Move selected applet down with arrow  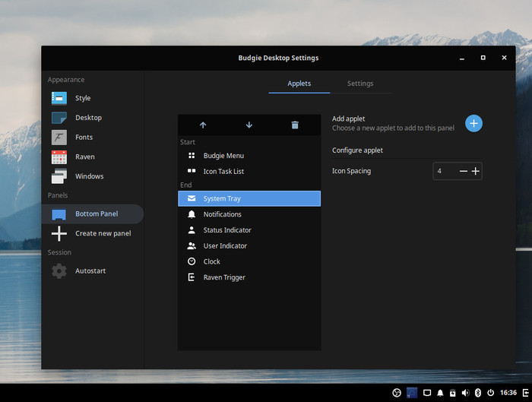[x=249, y=125]
